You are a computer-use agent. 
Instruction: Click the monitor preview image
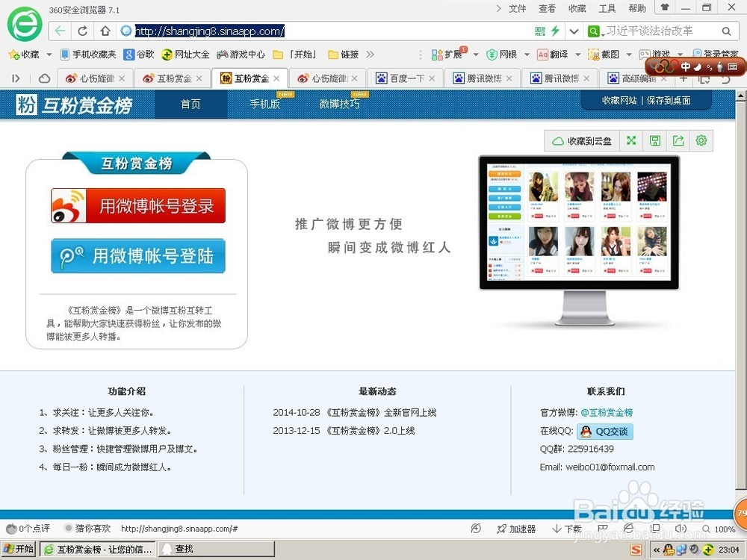[x=580, y=240]
